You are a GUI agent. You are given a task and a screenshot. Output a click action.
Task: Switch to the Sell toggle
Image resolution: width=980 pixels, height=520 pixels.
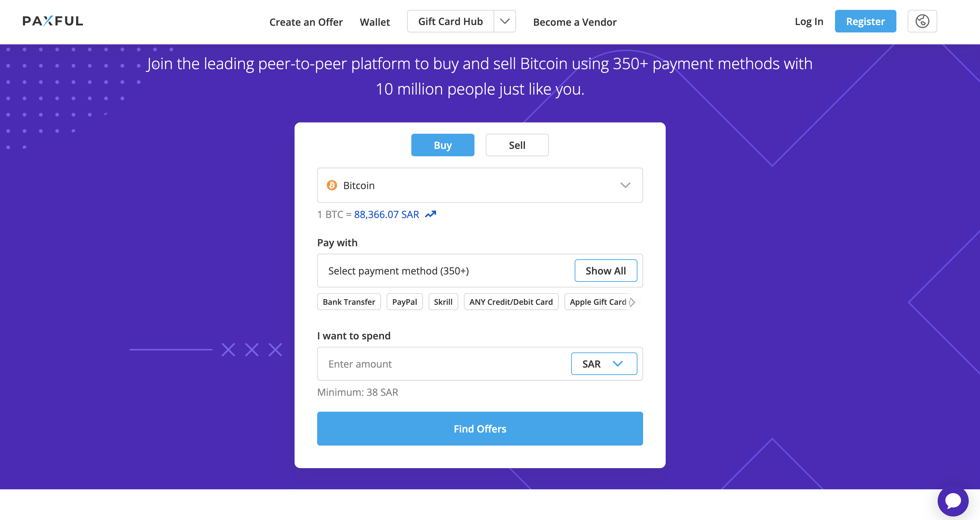click(x=517, y=145)
